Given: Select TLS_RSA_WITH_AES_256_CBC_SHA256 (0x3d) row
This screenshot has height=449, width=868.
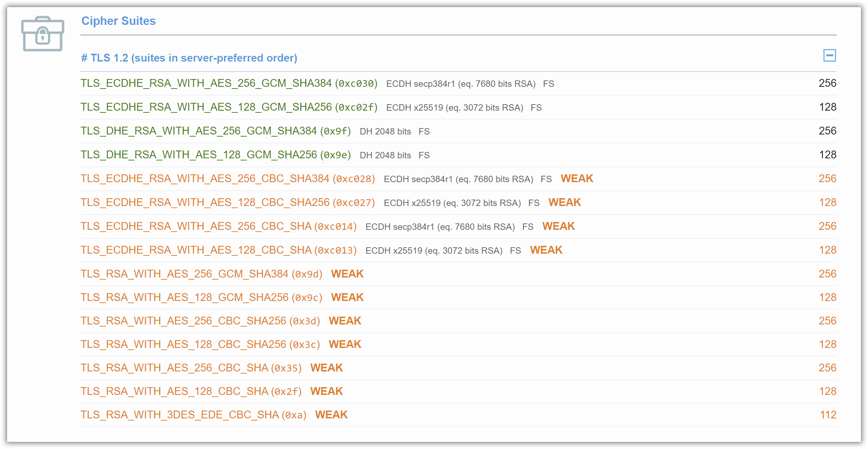Looking at the screenshot, I should coord(200,321).
